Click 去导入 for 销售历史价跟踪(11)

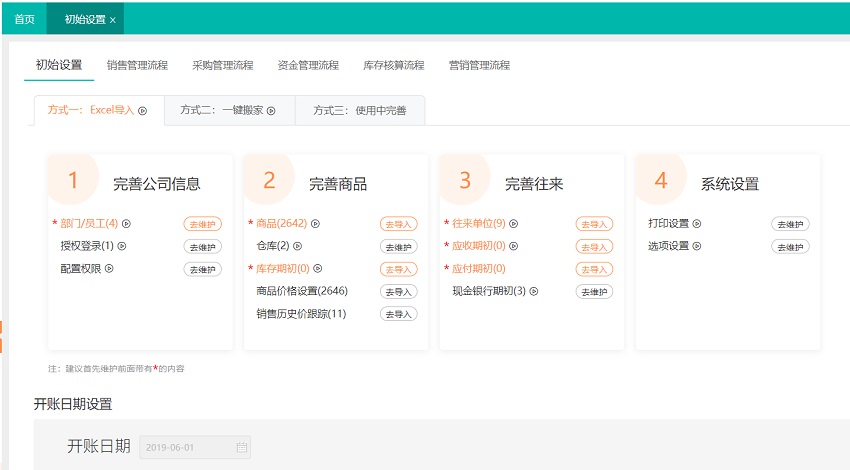click(x=398, y=314)
